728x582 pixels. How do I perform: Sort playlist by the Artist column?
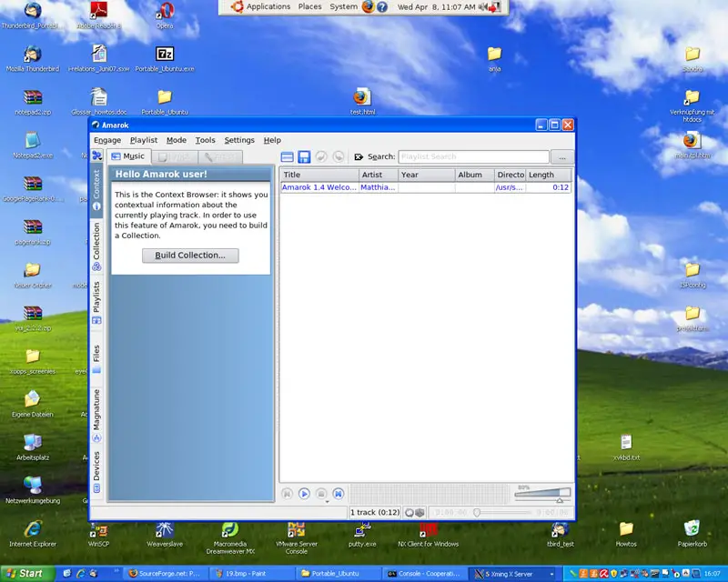[x=378, y=175]
